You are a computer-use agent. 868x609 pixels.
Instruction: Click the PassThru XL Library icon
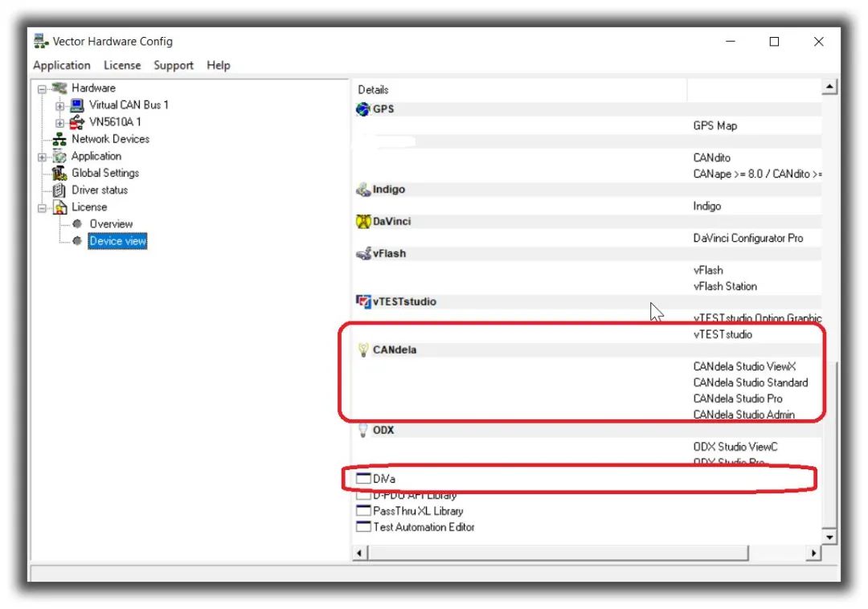click(x=363, y=510)
